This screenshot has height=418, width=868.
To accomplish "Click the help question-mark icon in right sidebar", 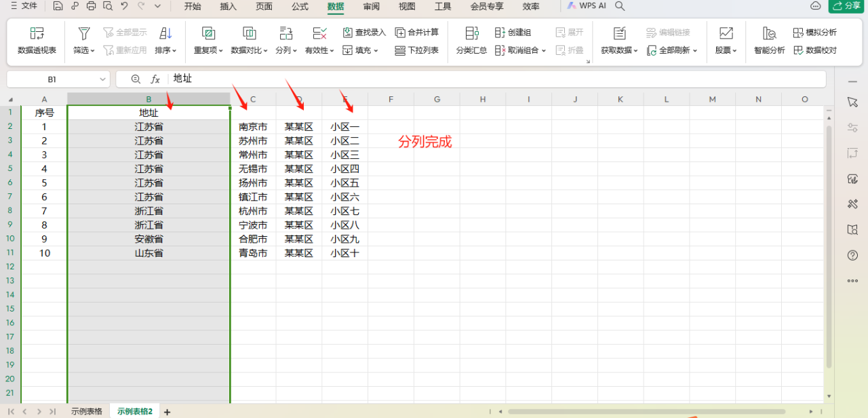I will [853, 255].
